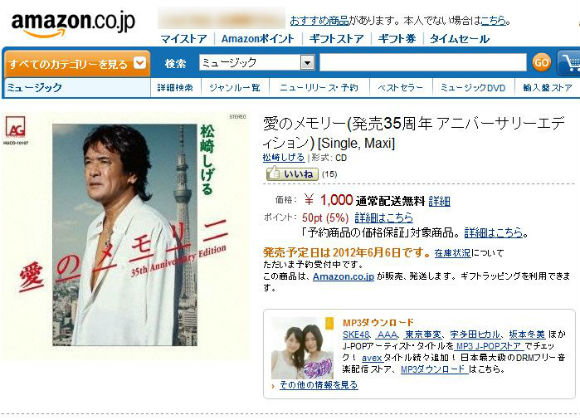Viewport: 580px width, 420px height.
Task: Click the AG label logo on cover
Action: click(x=16, y=126)
